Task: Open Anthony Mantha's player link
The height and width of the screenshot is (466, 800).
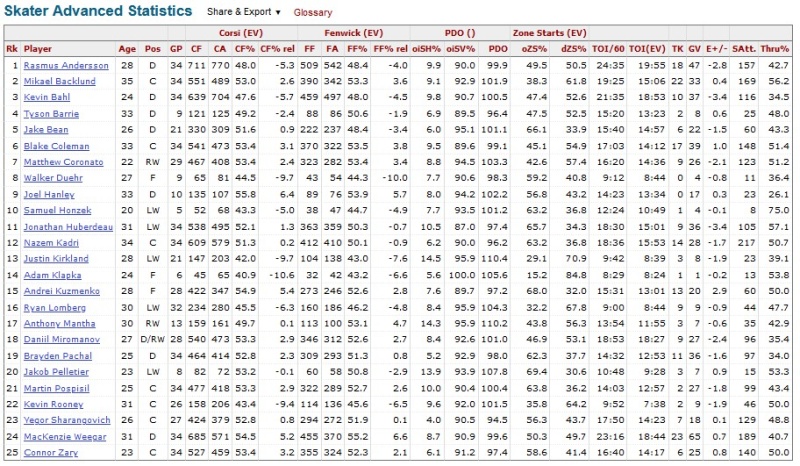Action: point(59,323)
